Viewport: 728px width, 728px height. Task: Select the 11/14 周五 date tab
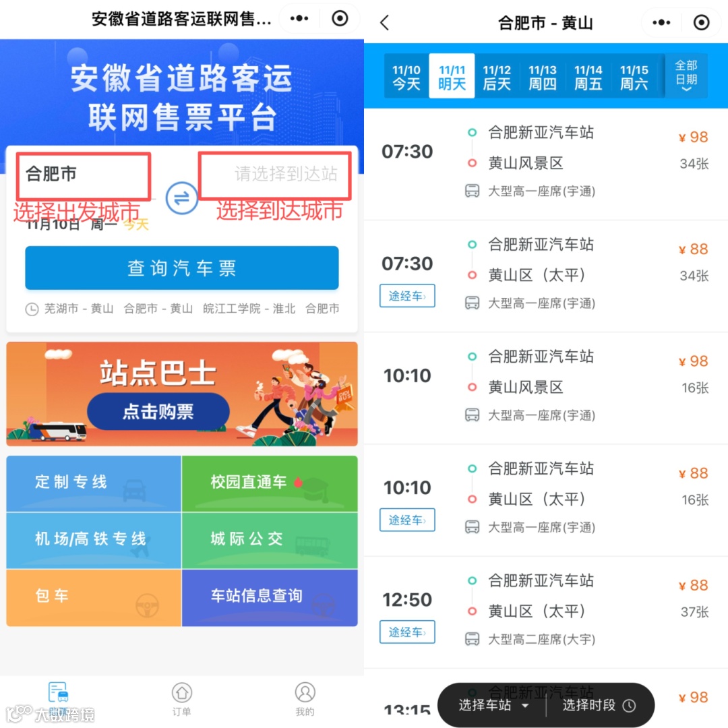(588, 76)
